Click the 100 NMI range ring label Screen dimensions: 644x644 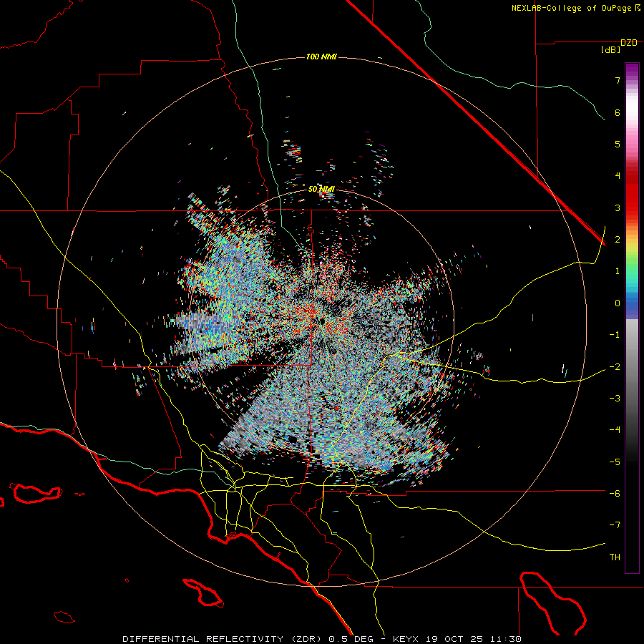click(x=321, y=57)
